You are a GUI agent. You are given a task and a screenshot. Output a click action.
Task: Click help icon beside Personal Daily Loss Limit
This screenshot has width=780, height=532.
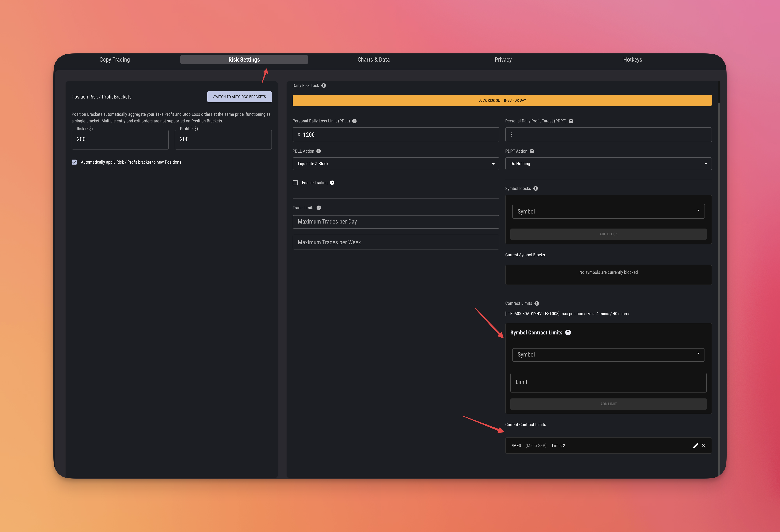coord(354,121)
